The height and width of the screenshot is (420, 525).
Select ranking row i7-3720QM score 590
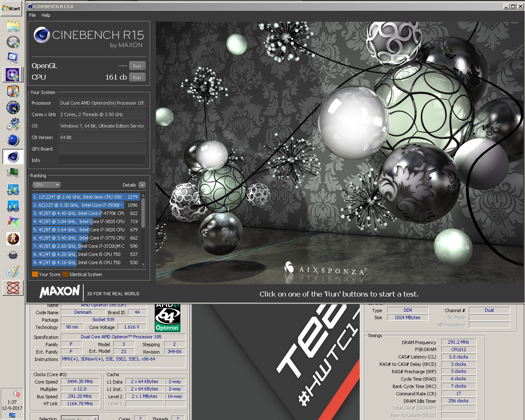86,246
